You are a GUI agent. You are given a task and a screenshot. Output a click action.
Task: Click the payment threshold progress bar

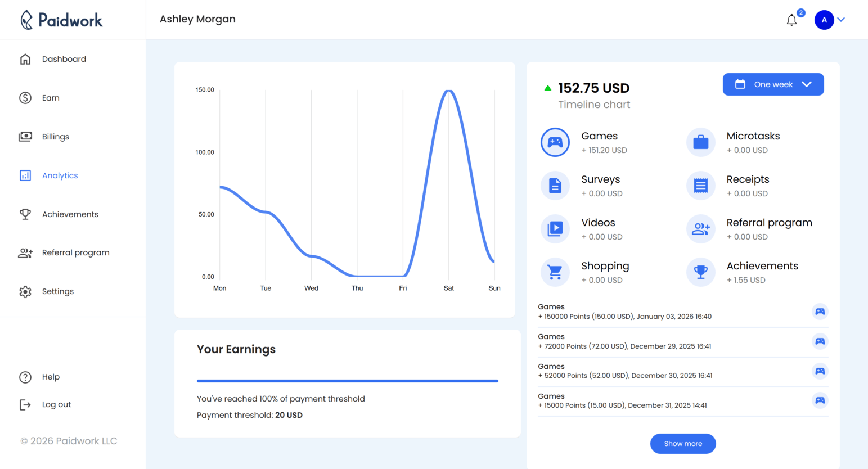click(x=347, y=381)
